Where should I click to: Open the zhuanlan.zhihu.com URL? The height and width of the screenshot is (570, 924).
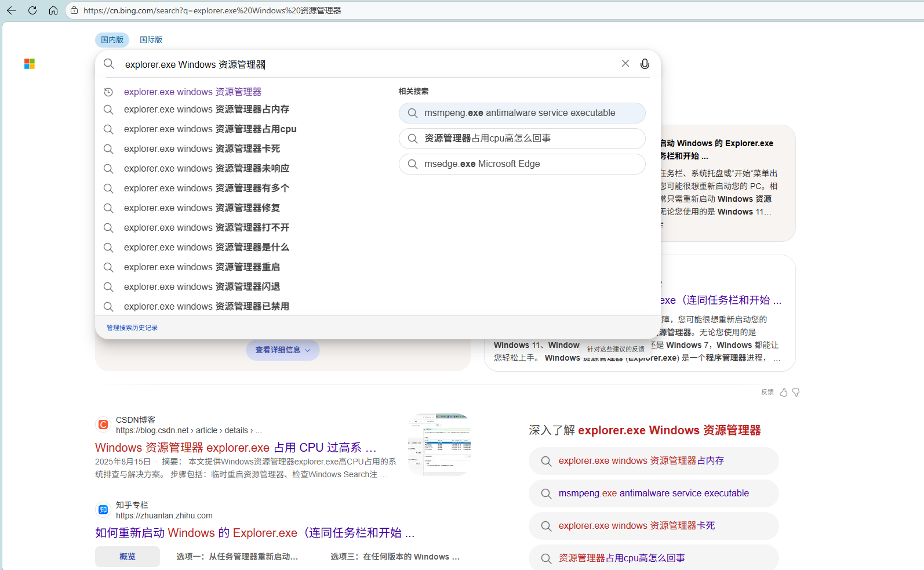(164, 515)
